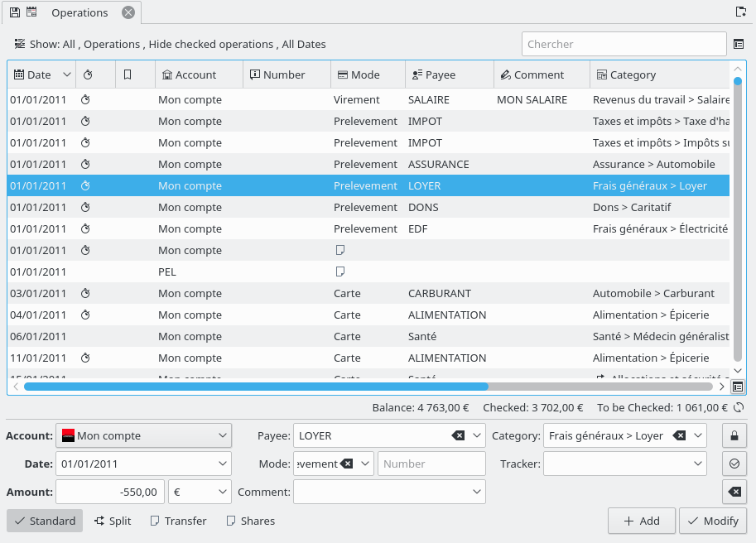Viewport: 756px width, 543px height.
Task: Click the Balance: 4 763,00 € text
Action: (421, 407)
